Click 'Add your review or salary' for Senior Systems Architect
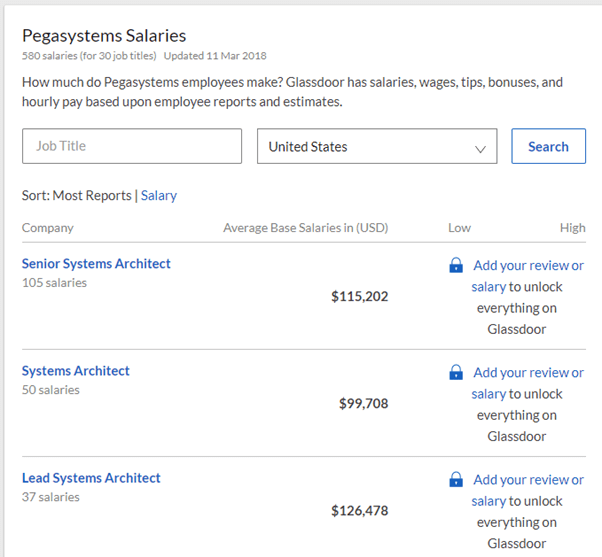This screenshot has height=557, width=602. [x=528, y=276]
